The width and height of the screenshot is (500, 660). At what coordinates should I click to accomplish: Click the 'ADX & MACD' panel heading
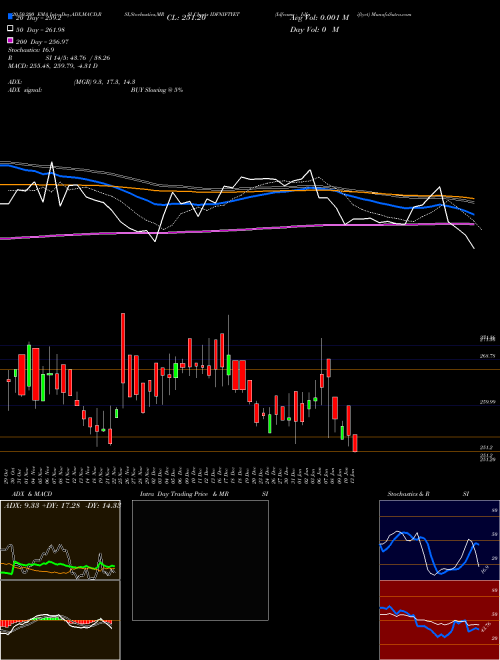32,494
